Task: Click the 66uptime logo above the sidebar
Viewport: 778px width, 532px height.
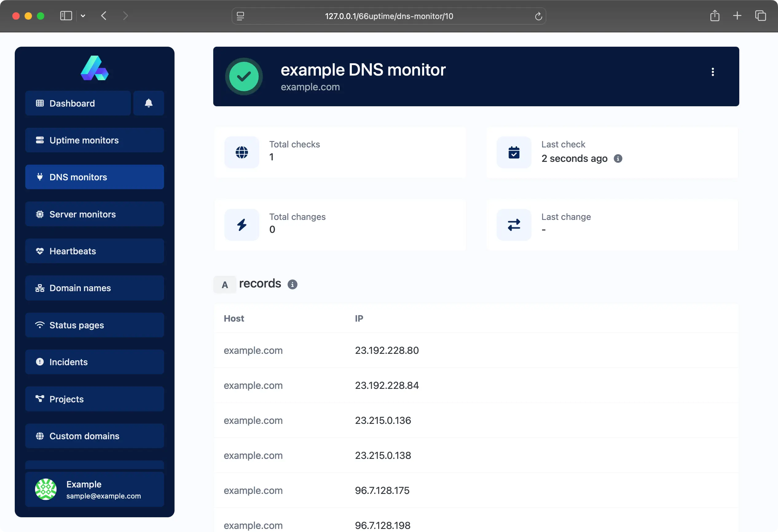Action: (95, 68)
